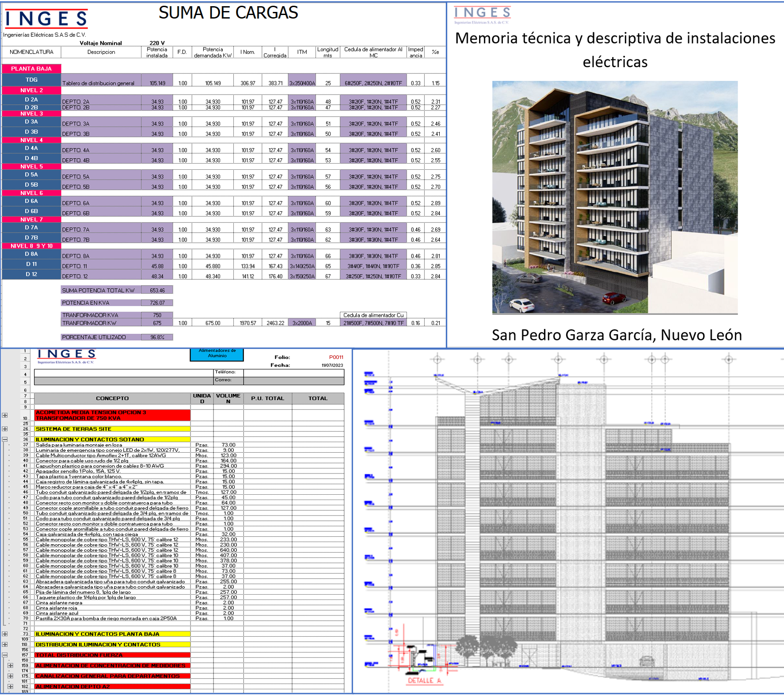Image resolution: width=784 pixels, height=695 pixels.
Task: Collapse the Iluminacion y Contactos Sotano group
Action: (x=5, y=439)
